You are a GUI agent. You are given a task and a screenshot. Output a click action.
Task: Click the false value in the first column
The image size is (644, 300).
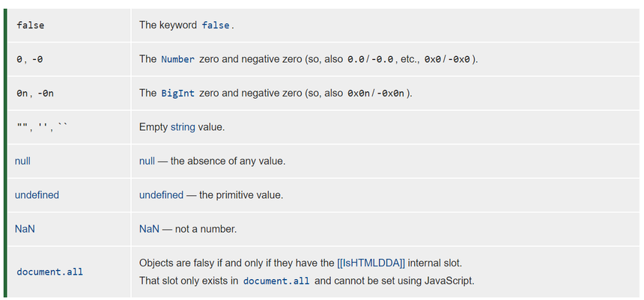[30, 25]
